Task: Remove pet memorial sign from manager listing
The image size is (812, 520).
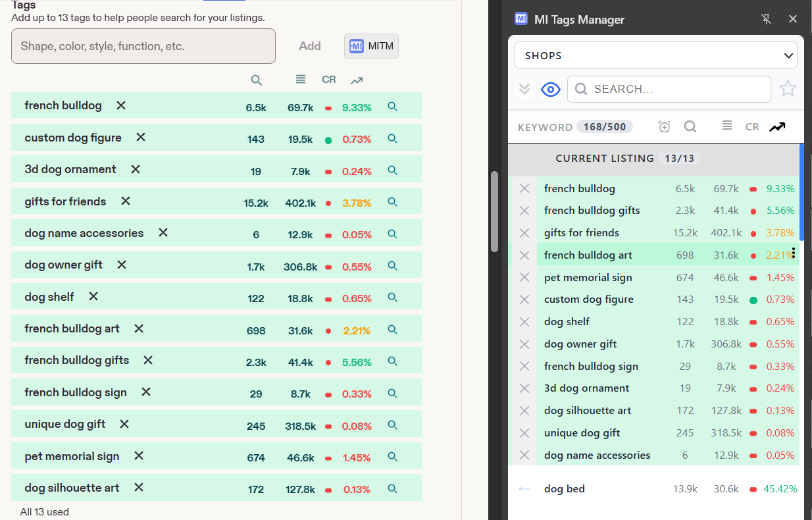Action: coord(524,277)
